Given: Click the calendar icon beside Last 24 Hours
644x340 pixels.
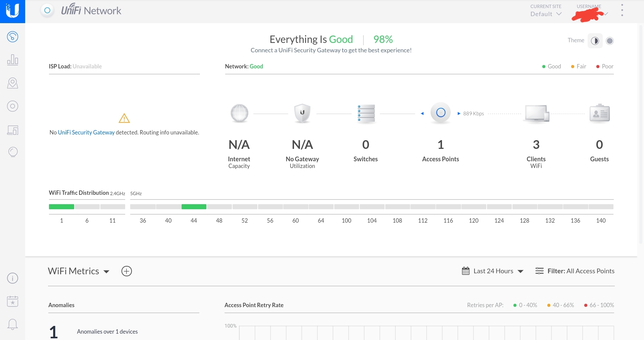Looking at the screenshot, I should 465,271.
